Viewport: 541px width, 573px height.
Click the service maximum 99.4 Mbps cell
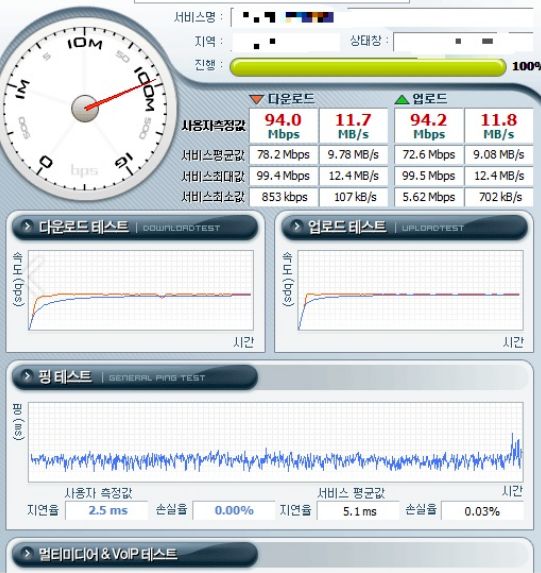point(284,176)
